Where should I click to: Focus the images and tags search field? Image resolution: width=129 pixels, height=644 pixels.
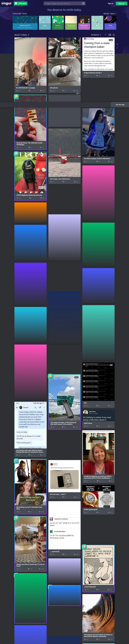(63, 4)
